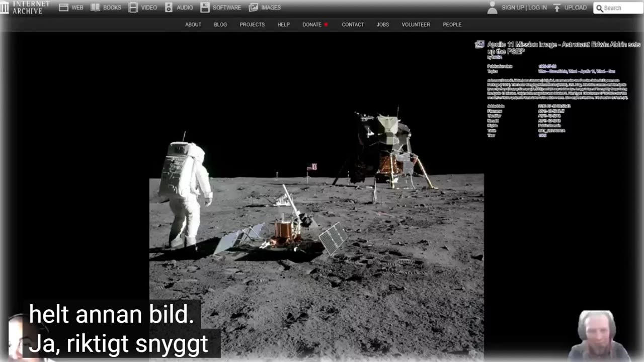The height and width of the screenshot is (362, 644).
Task: Click the UPLOAD text link
Action: point(576,8)
